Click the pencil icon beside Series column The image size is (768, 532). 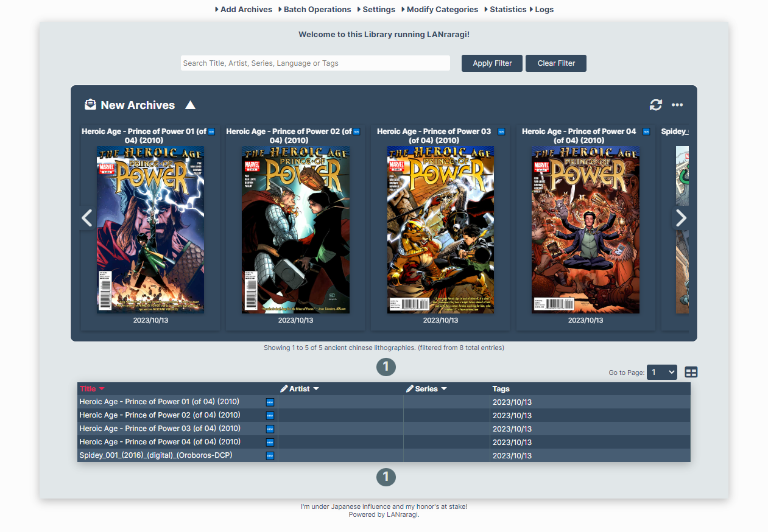pos(410,388)
